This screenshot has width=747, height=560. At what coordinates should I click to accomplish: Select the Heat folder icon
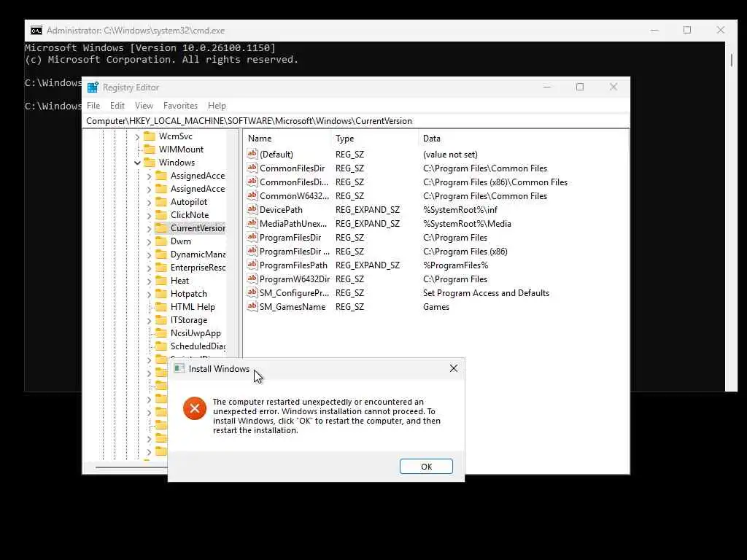click(161, 281)
